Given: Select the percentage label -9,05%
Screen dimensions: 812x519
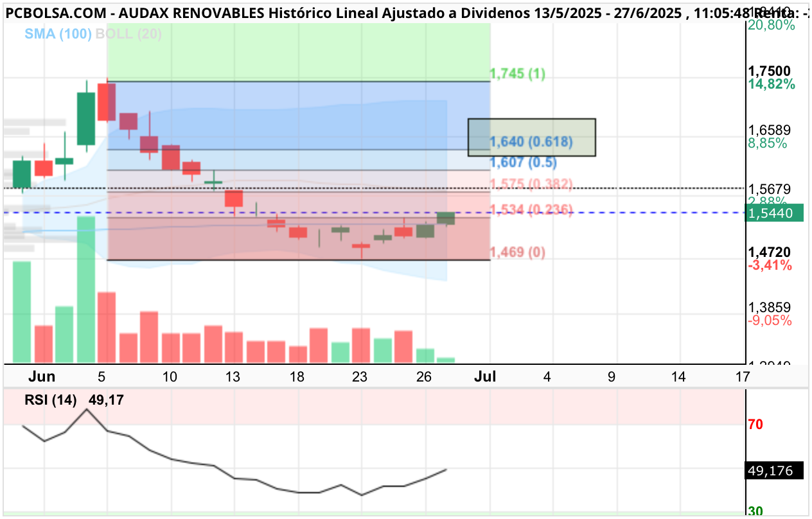Looking at the screenshot, I should (x=770, y=321).
